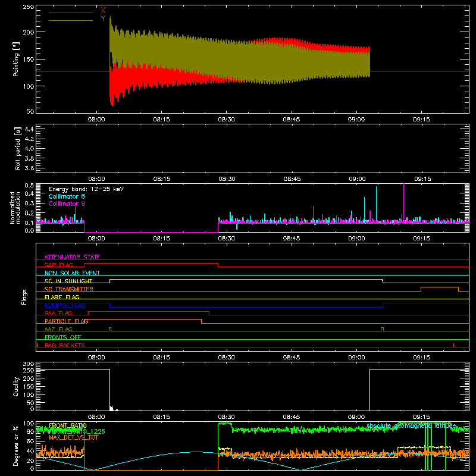Click the SC_TRANSMITTER flag label

[69, 289]
